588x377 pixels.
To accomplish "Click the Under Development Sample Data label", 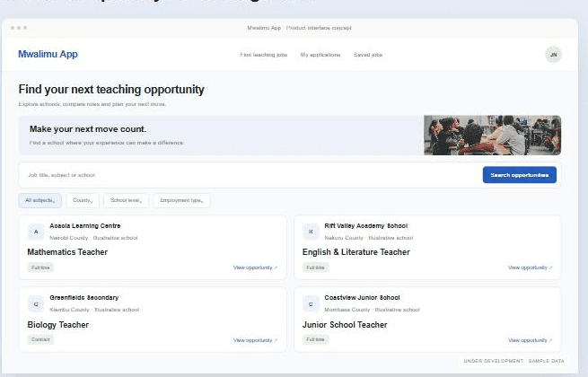I will (x=513, y=361).
